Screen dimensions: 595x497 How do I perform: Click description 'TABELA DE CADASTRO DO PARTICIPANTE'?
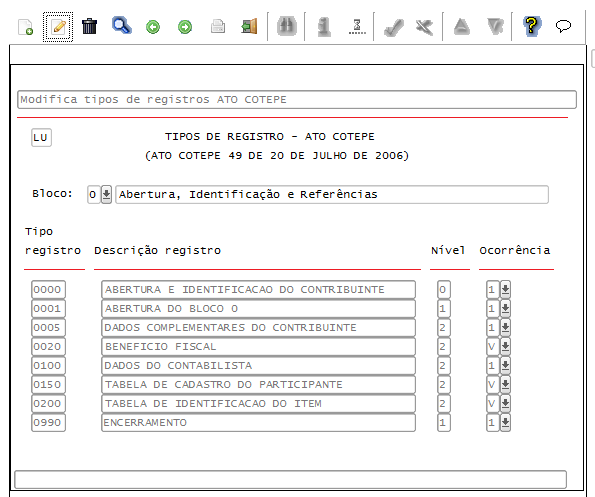[x=258, y=384]
